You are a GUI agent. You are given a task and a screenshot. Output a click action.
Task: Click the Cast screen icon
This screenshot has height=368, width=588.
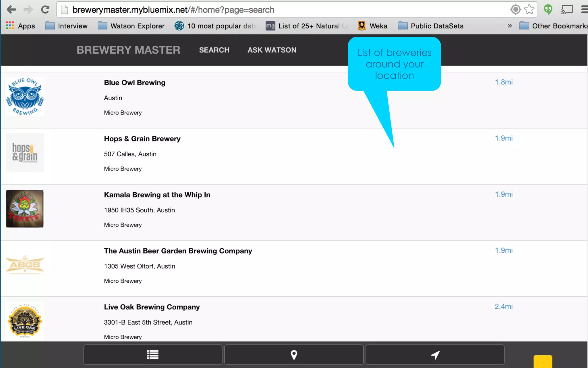click(x=567, y=10)
